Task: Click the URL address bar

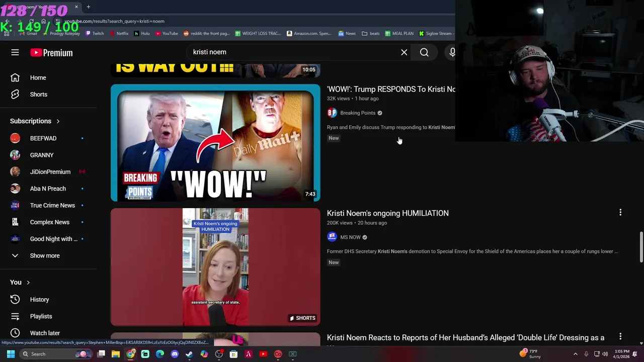Action: click(252, 21)
